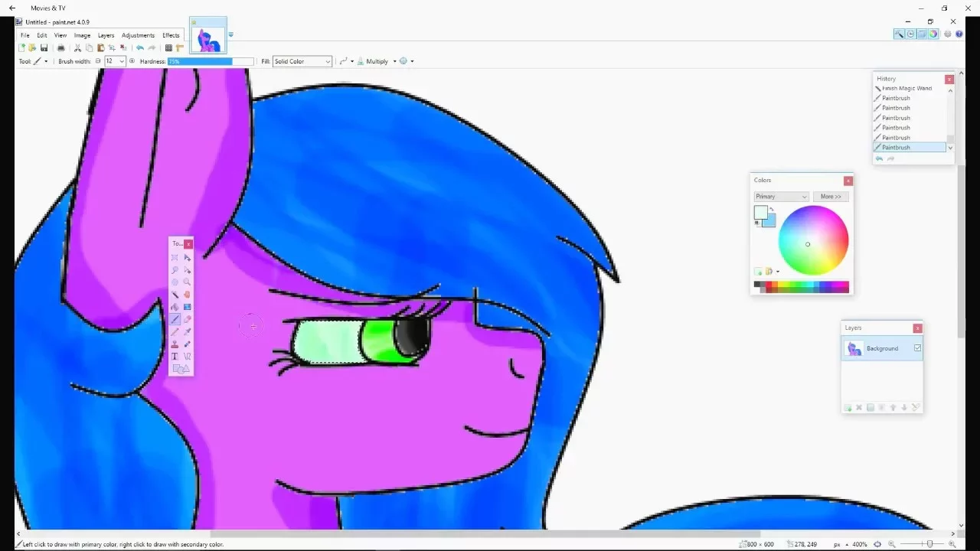This screenshot has width=980, height=551.
Task: Click the Cut scissors icon
Action: click(x=77, y=47)
